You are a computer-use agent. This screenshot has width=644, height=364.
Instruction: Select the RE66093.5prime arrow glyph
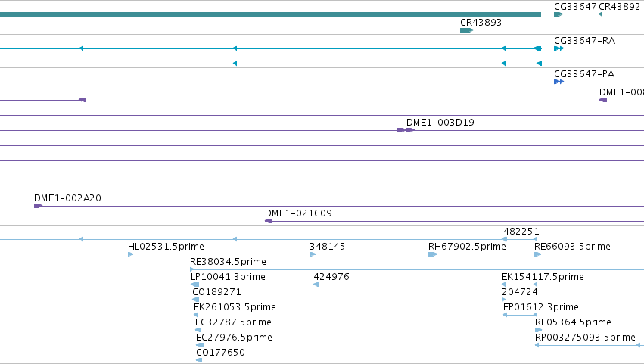click(537, 254)
